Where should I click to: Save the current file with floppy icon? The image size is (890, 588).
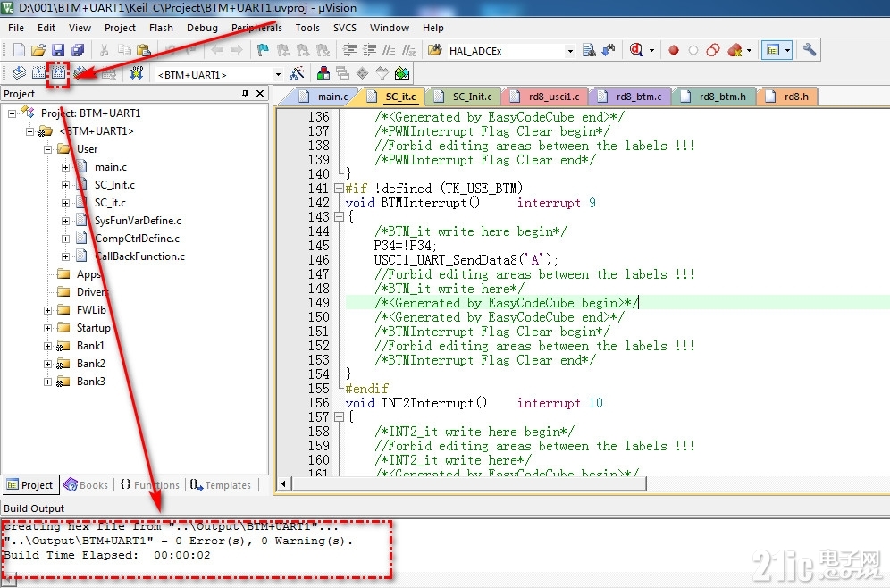point(58,50)
